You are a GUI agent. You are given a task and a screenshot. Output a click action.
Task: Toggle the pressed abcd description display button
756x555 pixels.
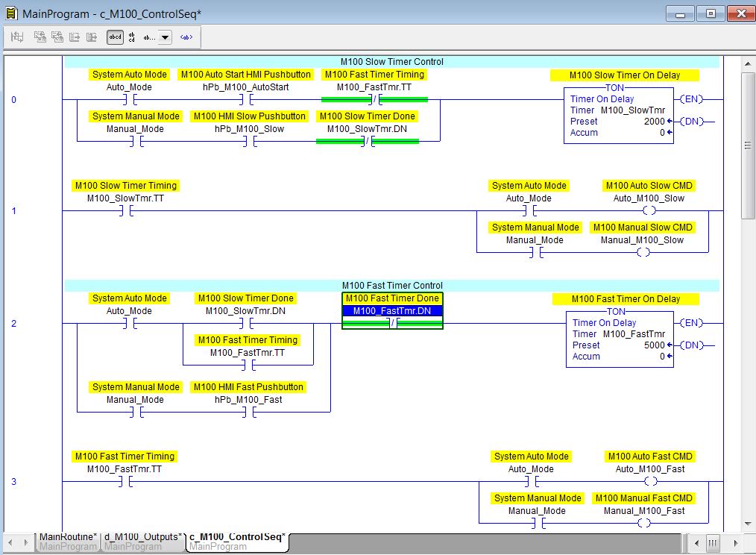pos(116,37)
